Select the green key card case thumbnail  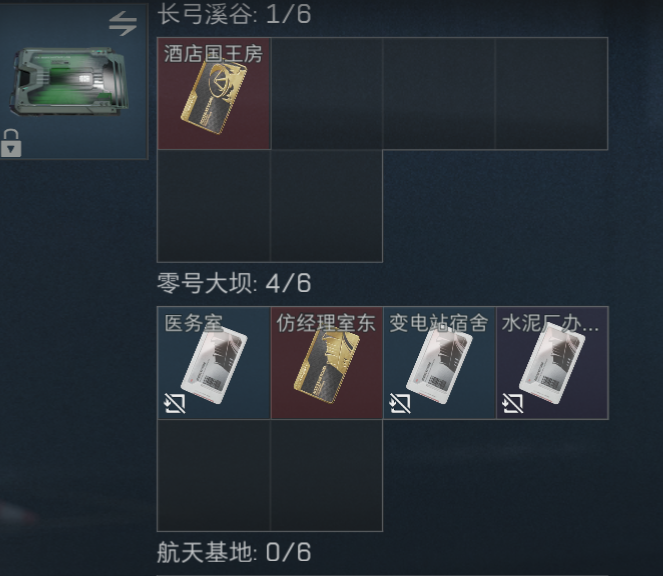pos(69,81)
